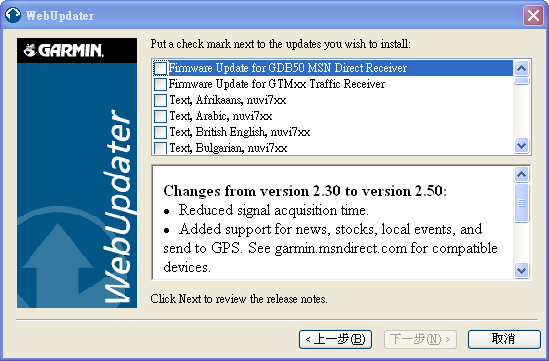Click the release notes scroll down arrow
The height and width of the screenshot is (361, 549).
pos(522,271)
